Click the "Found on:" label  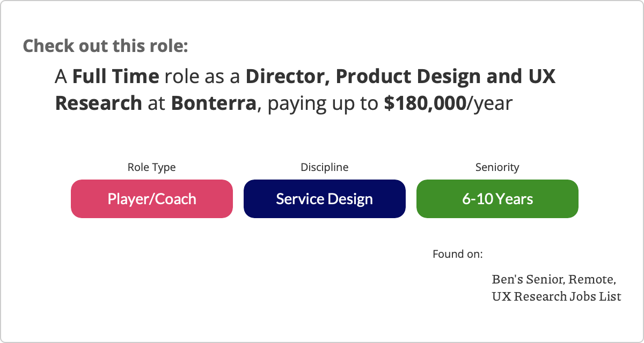coord(457,253)
